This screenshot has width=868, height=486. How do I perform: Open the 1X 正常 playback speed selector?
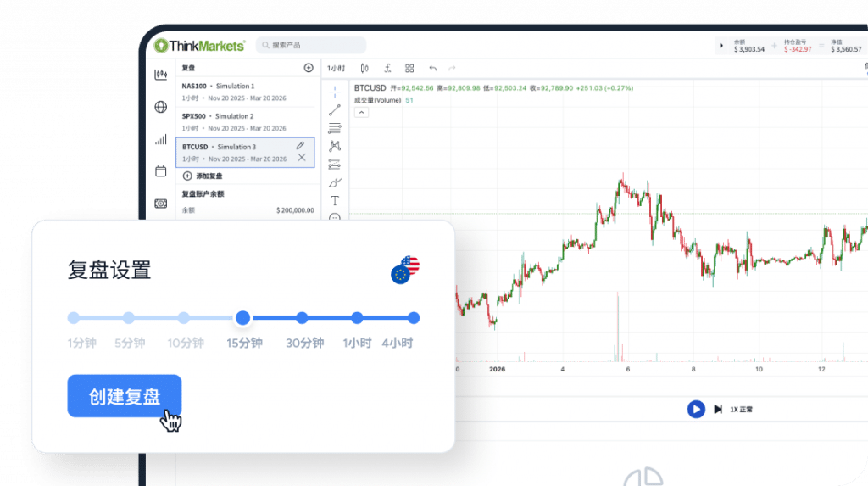(741, 410)
